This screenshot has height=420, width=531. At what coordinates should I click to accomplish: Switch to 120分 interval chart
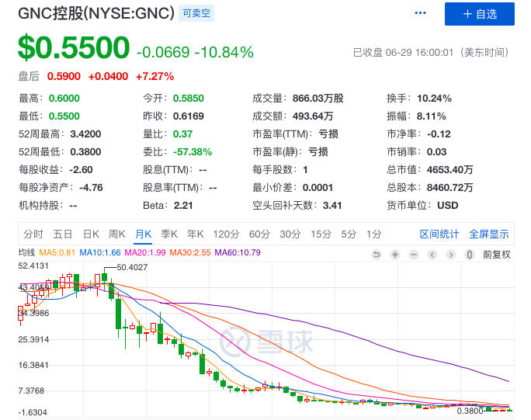tap(226, 234)
